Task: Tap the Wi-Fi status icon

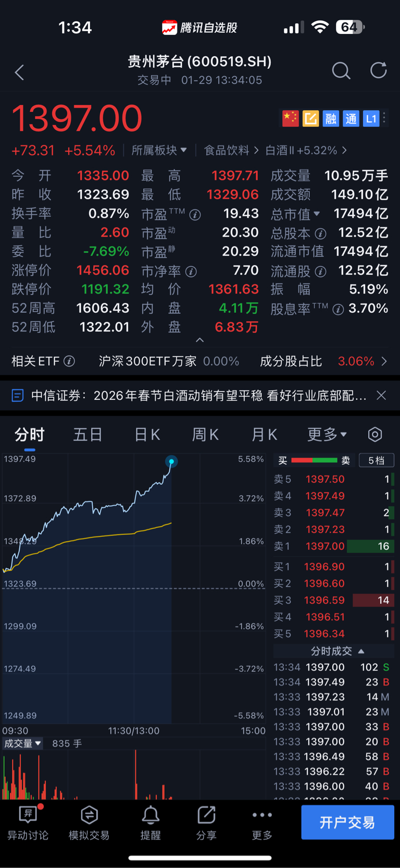Action: coord(320,27)
